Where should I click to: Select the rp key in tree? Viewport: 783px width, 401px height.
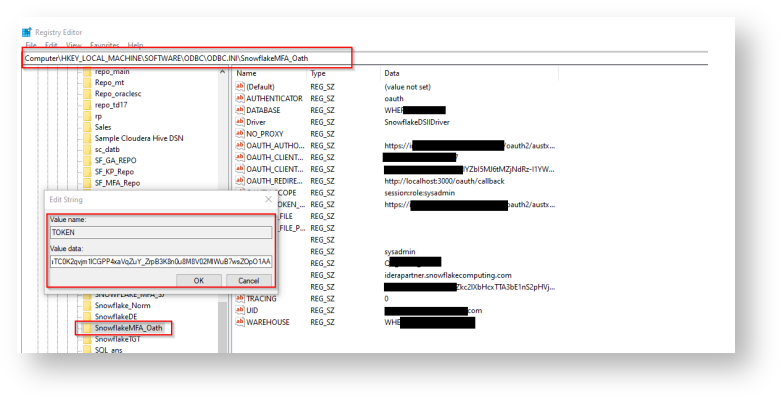point(98,116)
